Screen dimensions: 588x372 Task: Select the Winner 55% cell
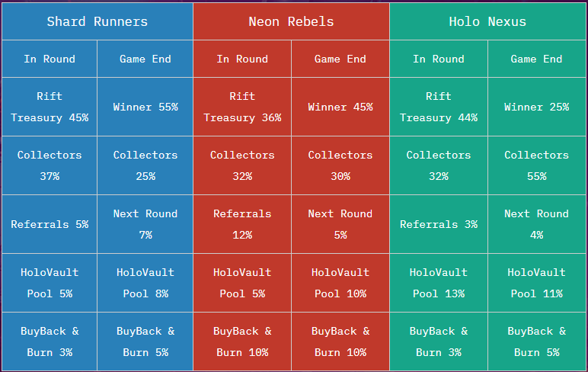[145, 107]
